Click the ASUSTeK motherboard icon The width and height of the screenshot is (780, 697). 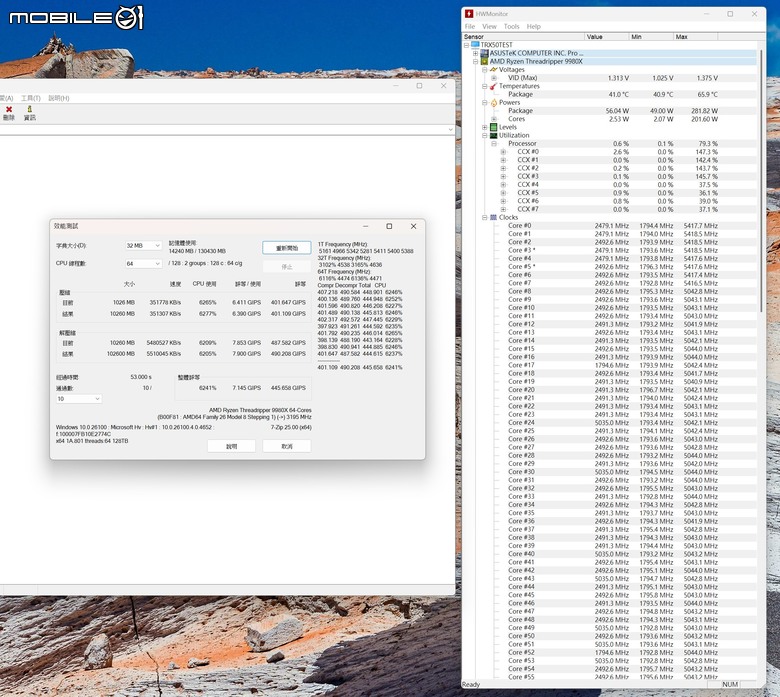[484, 53]
